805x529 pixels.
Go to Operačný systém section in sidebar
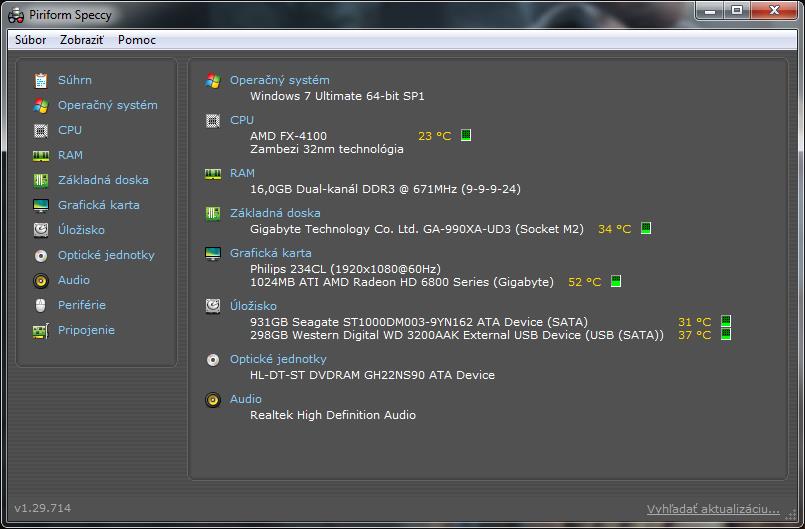point(108,105)
